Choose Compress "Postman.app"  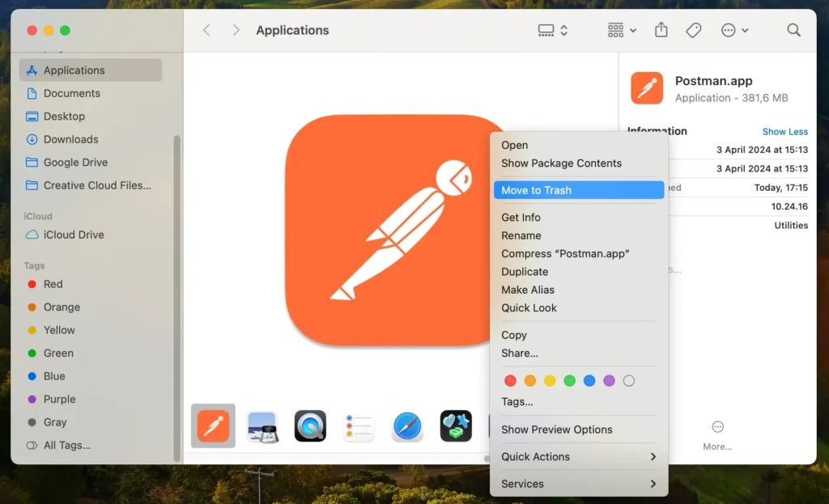(x=579, y=253)
